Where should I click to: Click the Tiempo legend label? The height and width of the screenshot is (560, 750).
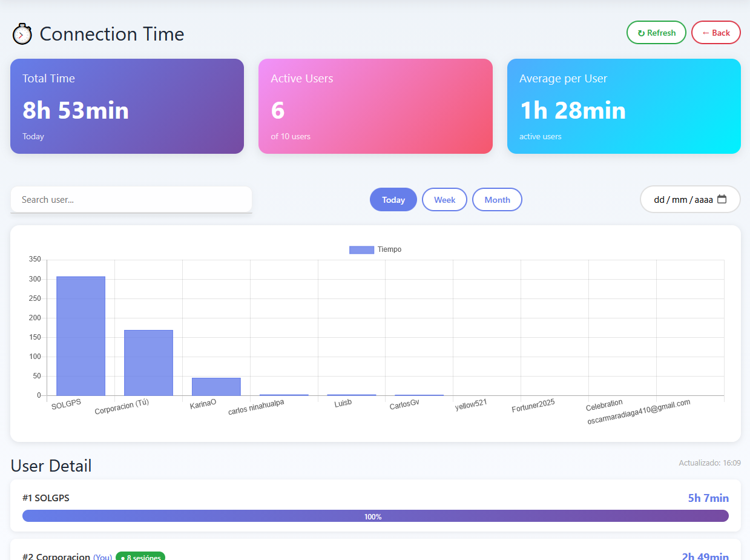tap(389, 249)
